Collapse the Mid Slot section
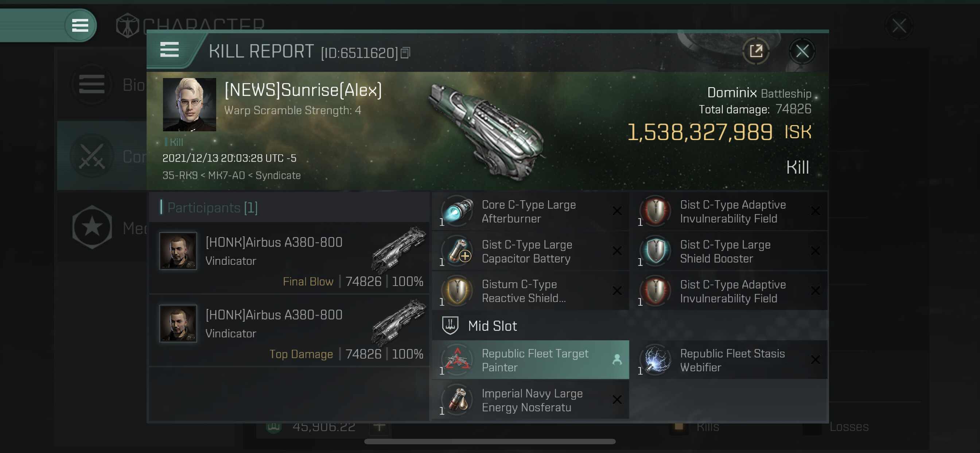The height and width of the screenshot is (453, 980). (x=492, y=326)
